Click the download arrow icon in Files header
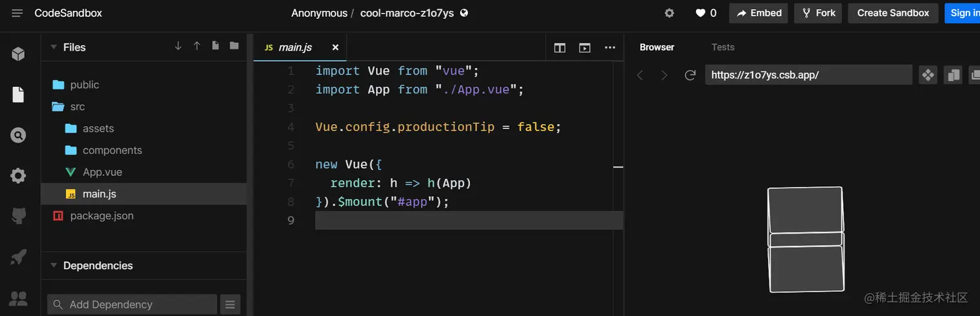The width and height of the screenshot is (980, 316). pos(178,46)
